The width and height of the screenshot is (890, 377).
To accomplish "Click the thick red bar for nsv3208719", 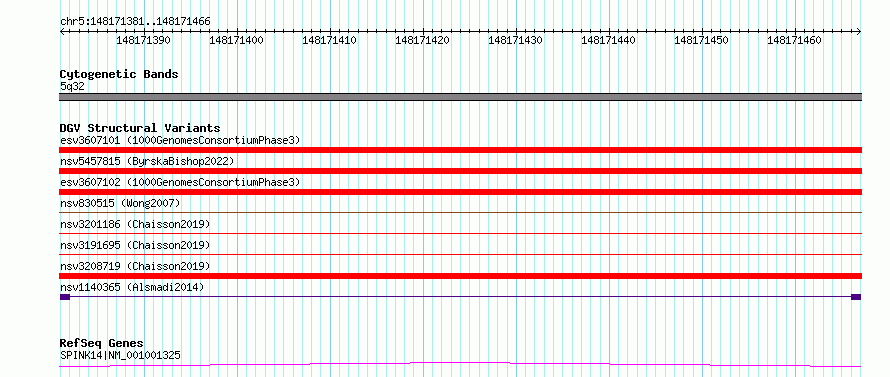I will point(460,276).
